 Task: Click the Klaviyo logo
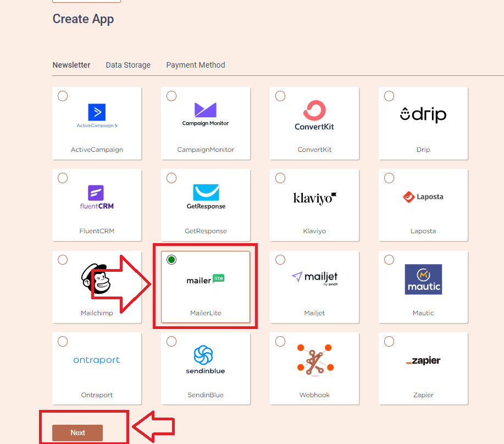tap(314, 198)
